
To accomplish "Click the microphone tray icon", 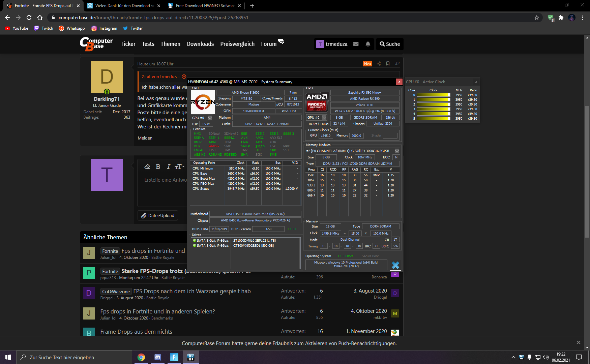I will click(529, 357).
